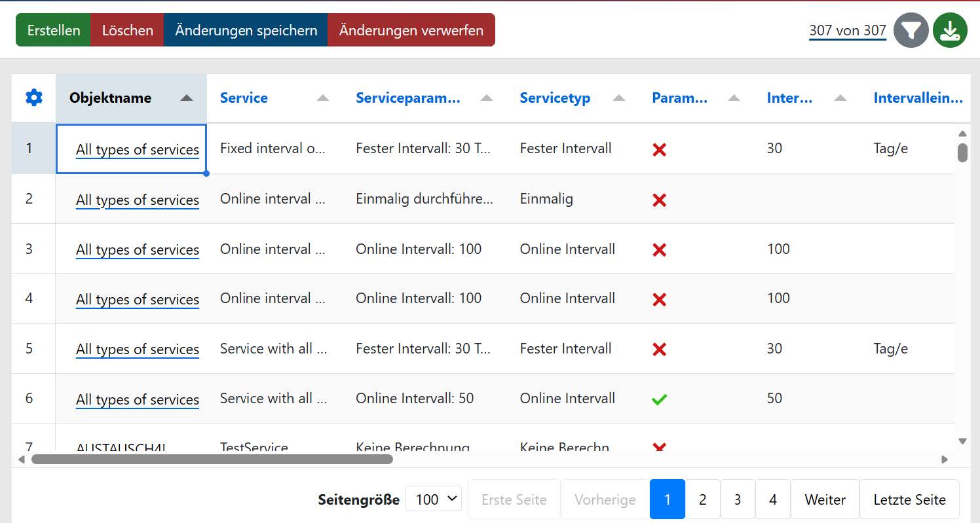
Task: Click sort arrow in Serviceparam column header
Action: click(x=486, y=98)
